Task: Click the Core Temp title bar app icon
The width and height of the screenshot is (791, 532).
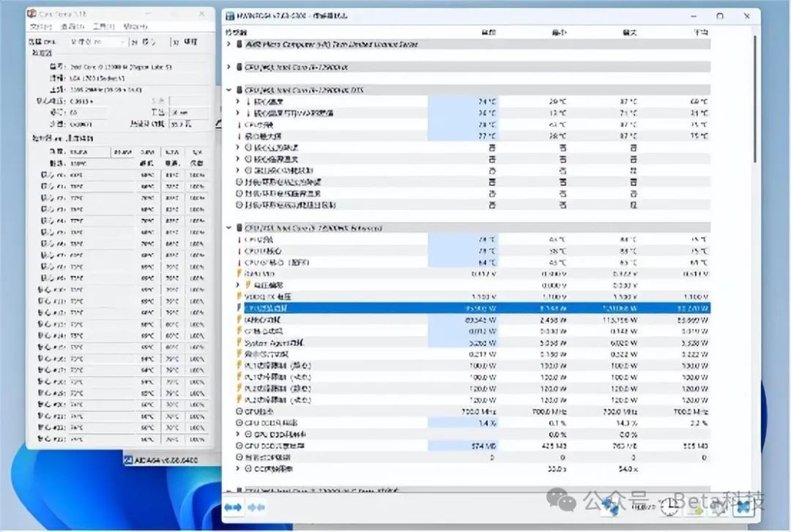Action: pyautogui.click(x=31, y=14)
